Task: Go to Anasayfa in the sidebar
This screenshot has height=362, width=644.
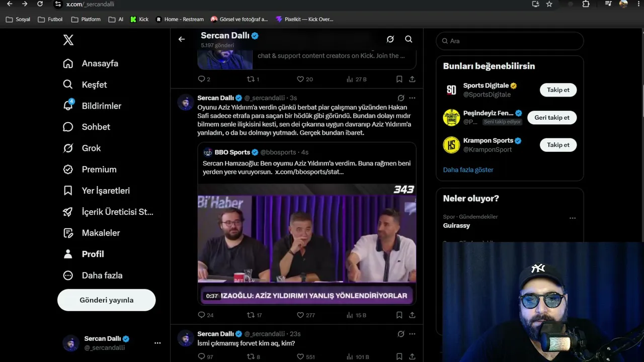Action: pos(91,63)
